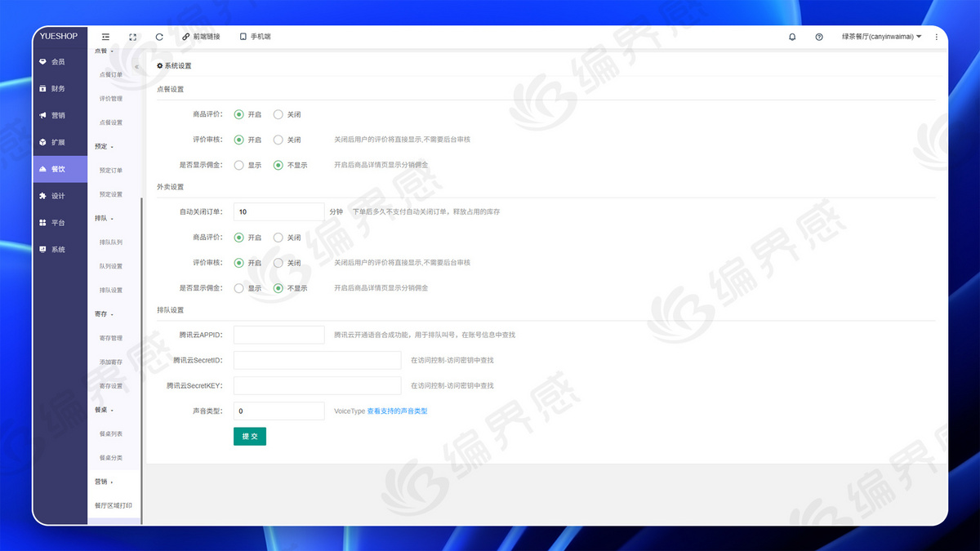The height and width of the screenshot is (551, 980).
Task: Open 寄存管理 in the submenu
Action: point(111,338)
